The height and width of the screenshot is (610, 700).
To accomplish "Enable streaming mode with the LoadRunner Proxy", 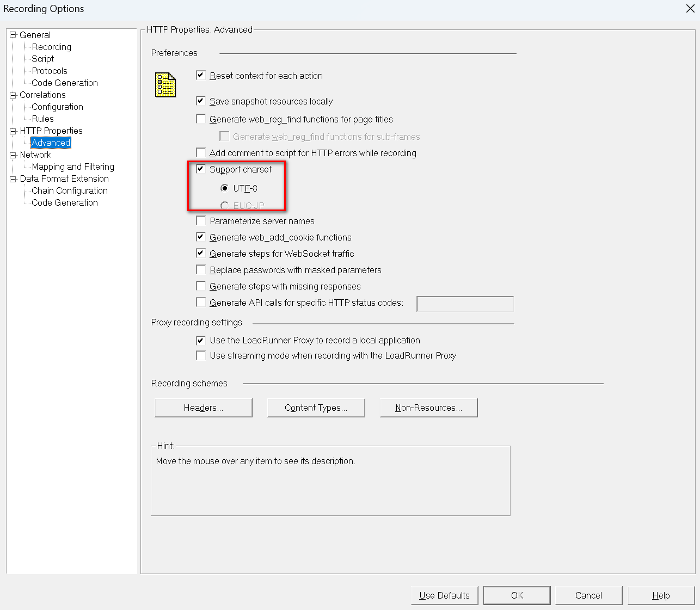I will click(x=201, y=355).
